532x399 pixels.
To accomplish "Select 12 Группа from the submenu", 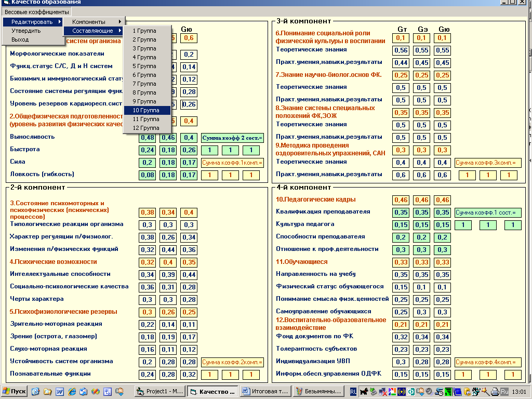I will click(147, 128).
